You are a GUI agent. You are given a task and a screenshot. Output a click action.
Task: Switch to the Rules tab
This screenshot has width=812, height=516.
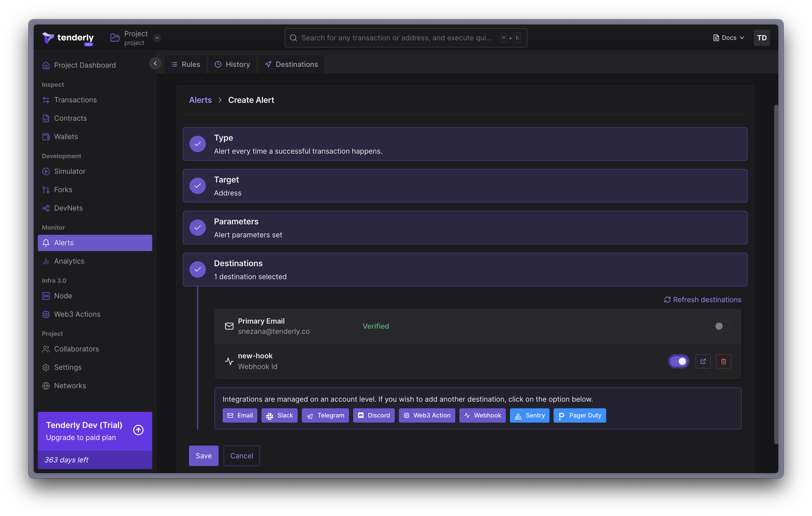pos(186,64)
